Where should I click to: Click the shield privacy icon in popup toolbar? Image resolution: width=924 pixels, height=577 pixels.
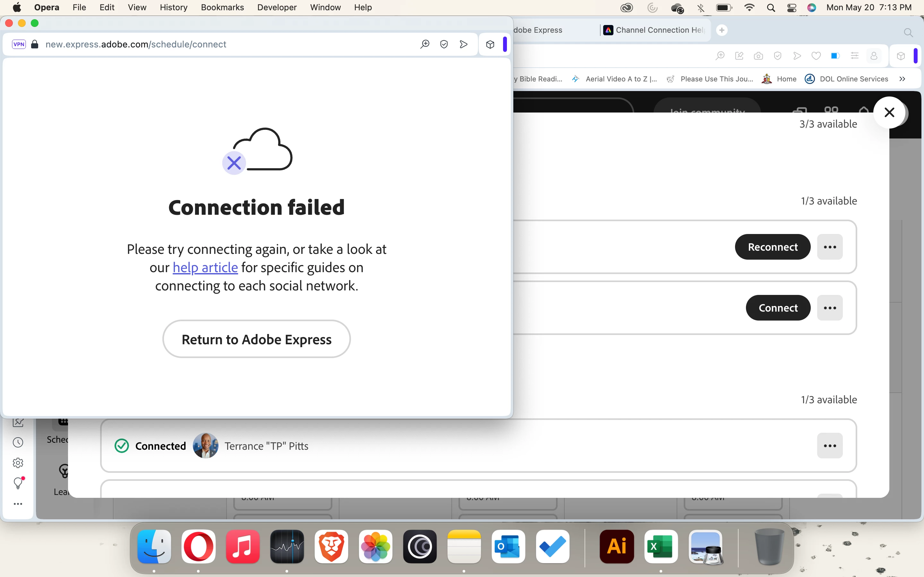click(x=444, y=44)
